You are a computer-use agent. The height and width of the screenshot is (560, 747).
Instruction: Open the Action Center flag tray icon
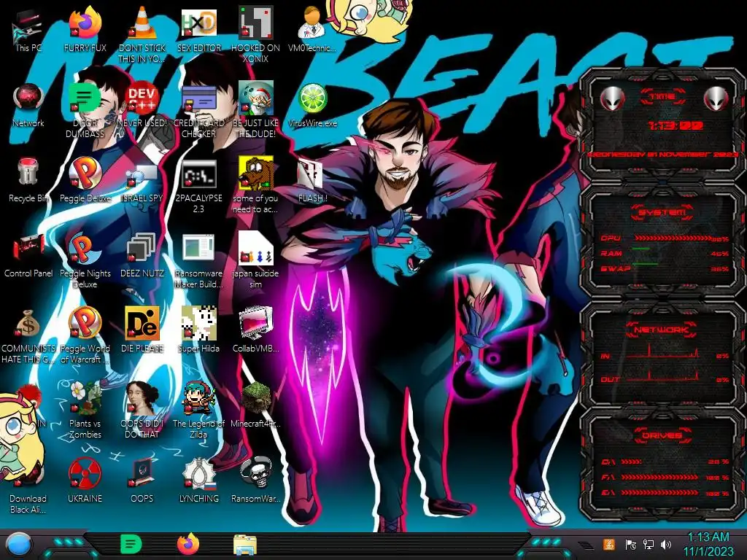click(630, 544)
